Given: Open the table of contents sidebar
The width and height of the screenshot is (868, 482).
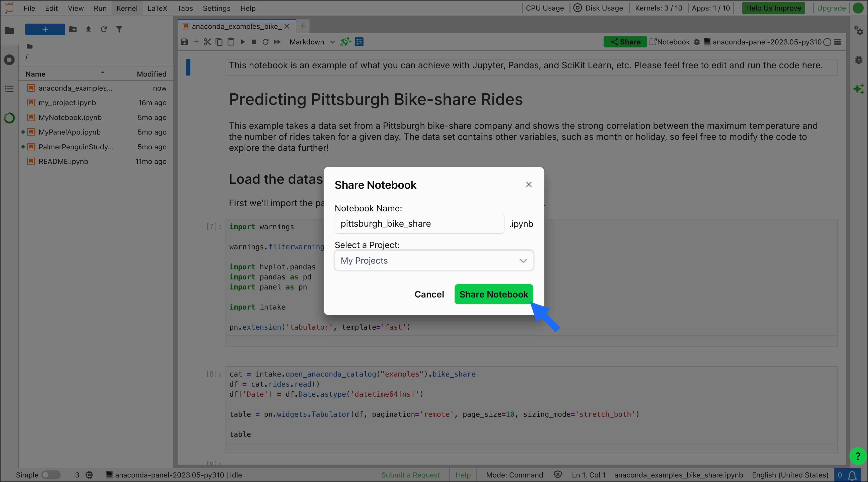Looking at the screenshot, I should point(10,89).
